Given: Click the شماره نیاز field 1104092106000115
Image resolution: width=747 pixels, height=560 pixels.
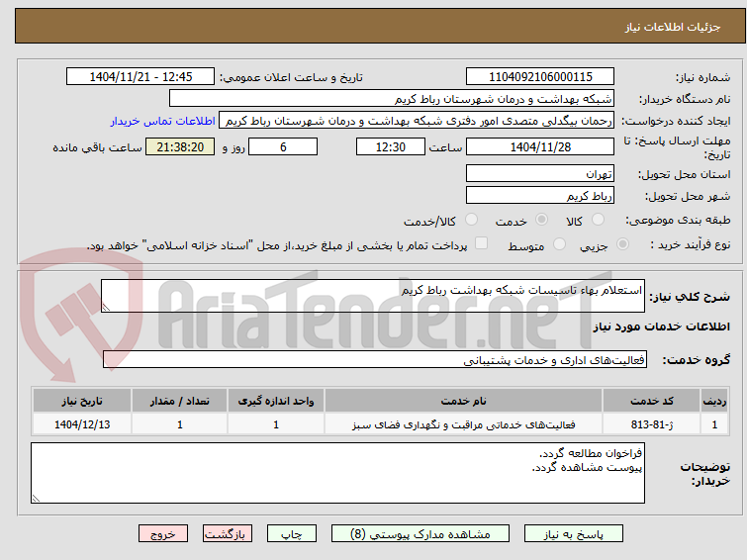Looking at the screenshot, I should 540,77.
